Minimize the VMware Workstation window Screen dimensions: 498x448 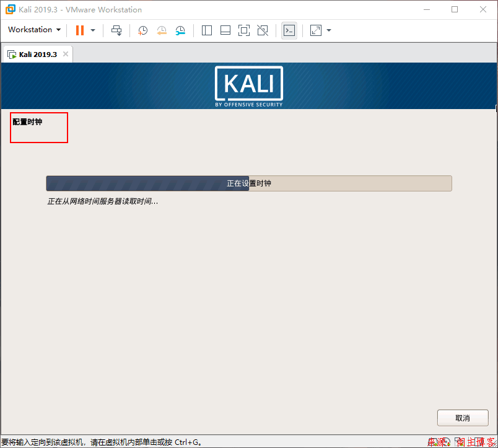427,9
